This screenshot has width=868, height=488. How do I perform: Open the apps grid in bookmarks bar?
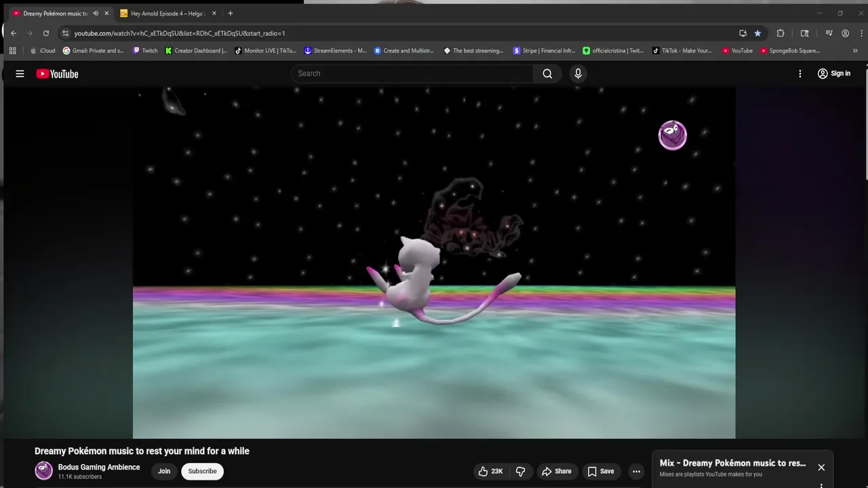click(12, 51)
